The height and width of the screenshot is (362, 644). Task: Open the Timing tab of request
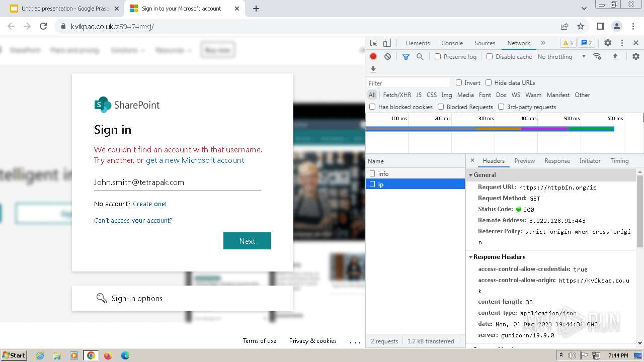click(x=619, y=161)
